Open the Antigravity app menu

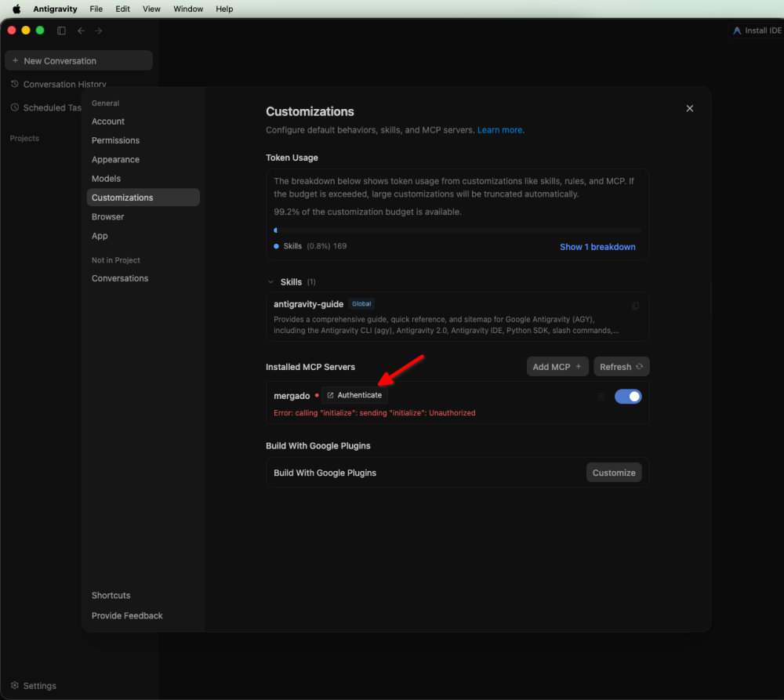55,9
